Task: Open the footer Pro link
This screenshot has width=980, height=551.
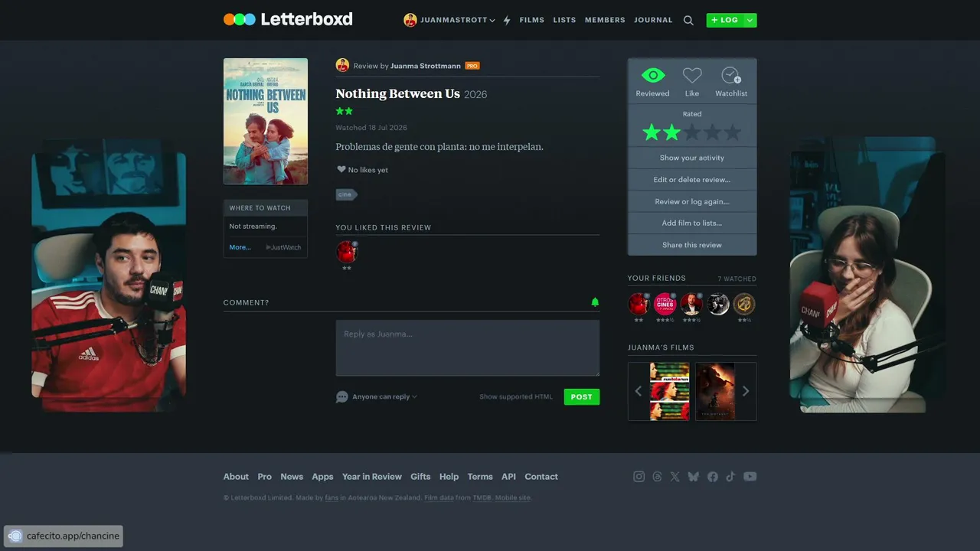Action: 264,477
